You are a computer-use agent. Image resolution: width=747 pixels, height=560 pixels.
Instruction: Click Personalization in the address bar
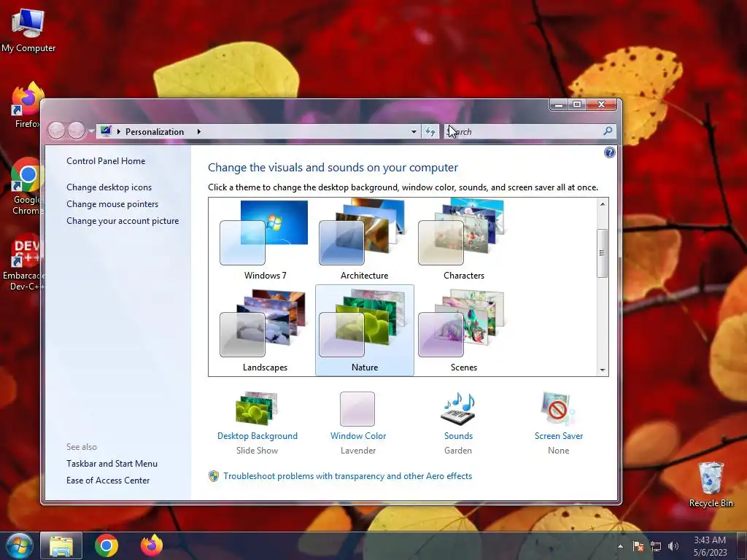click(x=155, y=132)
